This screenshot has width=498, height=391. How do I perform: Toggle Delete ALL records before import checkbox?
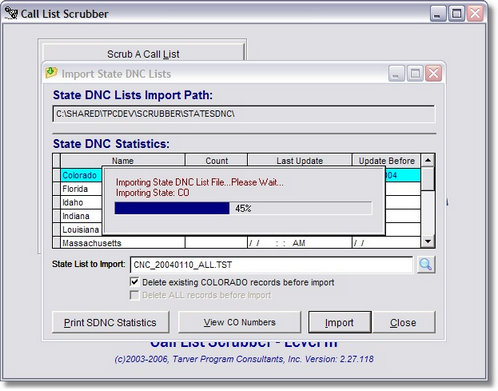click(134, 295)
